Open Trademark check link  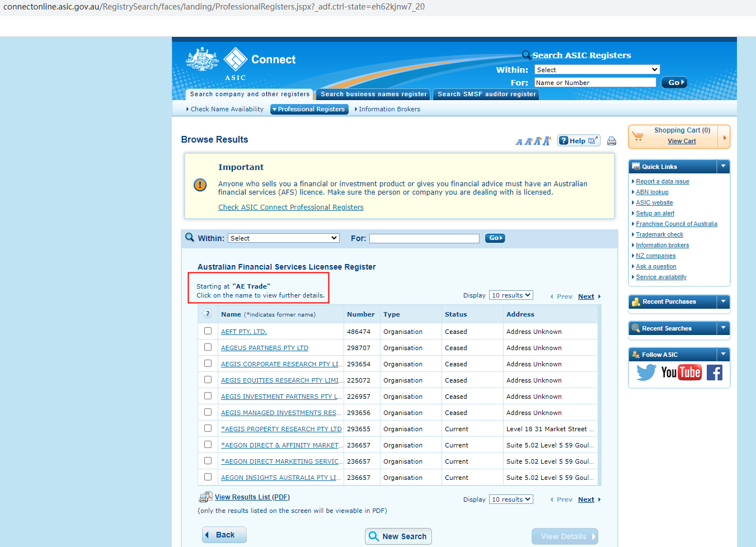tap(659, 234)
